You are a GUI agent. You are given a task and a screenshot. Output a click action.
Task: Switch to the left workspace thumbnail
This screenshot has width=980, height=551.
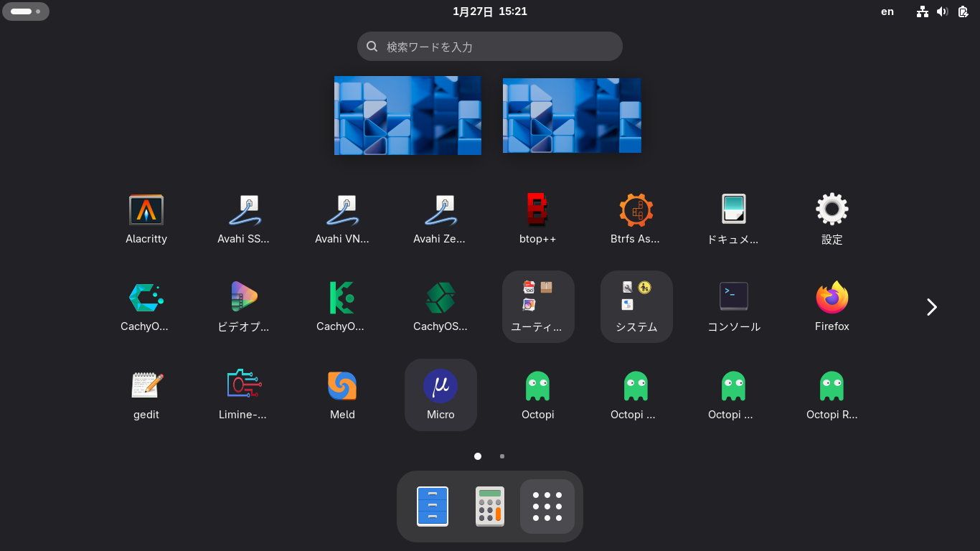coord(407,116)
